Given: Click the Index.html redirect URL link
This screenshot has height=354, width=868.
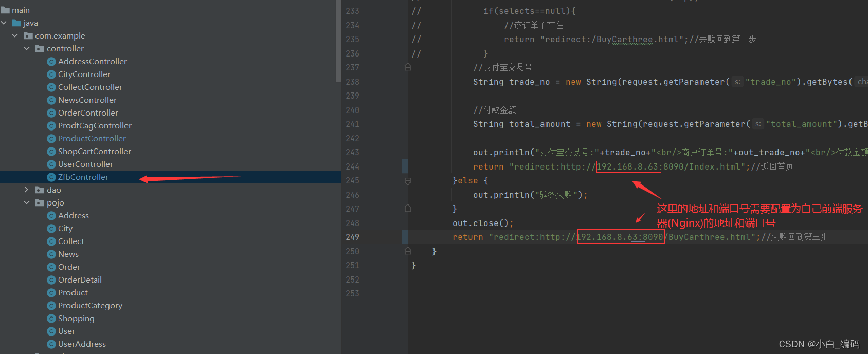Looking at the screenshot, I should coord(650,166).
